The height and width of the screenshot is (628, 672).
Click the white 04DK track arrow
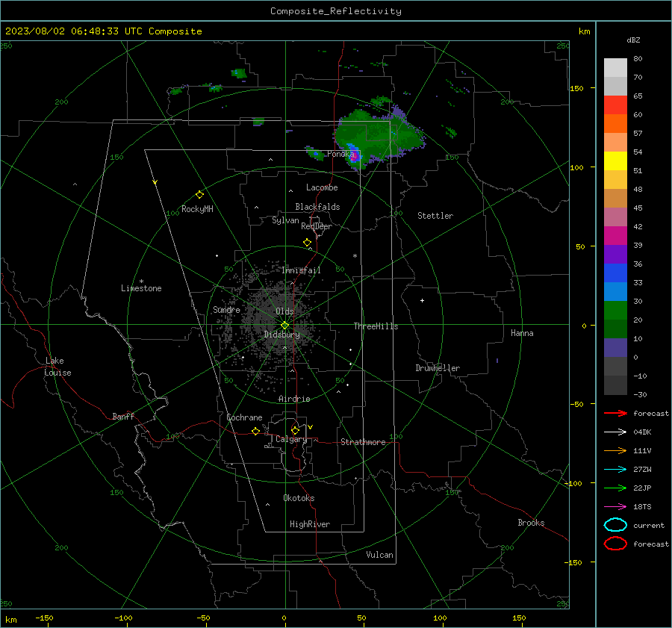(615, 432)
